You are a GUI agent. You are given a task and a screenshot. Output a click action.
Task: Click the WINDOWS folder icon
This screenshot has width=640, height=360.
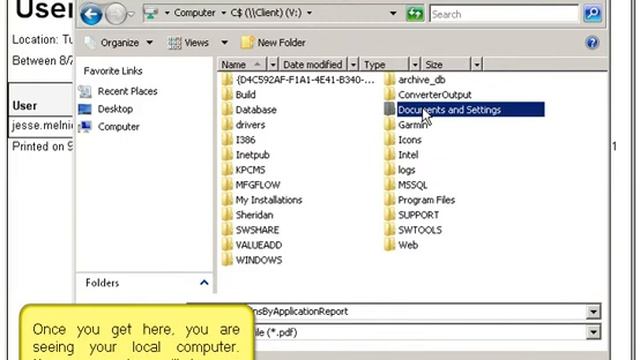pos(227,260)
